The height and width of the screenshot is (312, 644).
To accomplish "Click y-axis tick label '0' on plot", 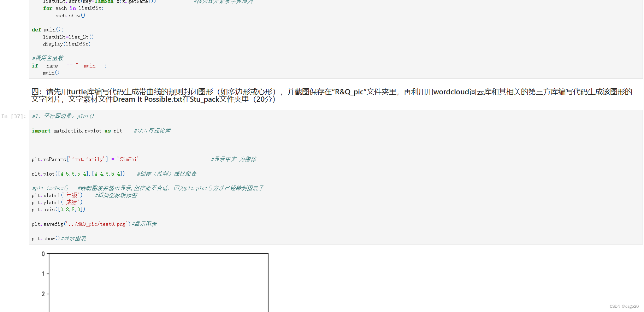I will [43, 254].
